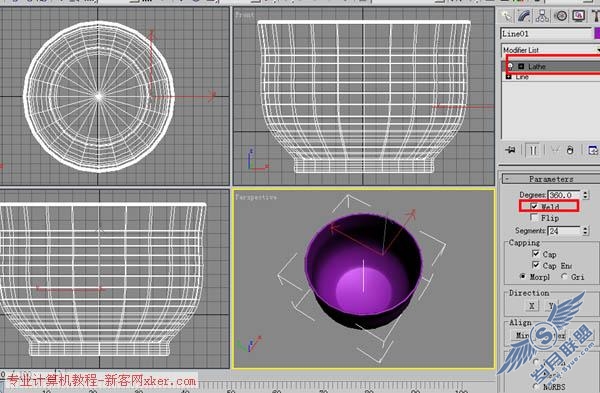Click the Pin Stack icon
The width and height of the screenshot is (600, 393).
tap(510, 150)
